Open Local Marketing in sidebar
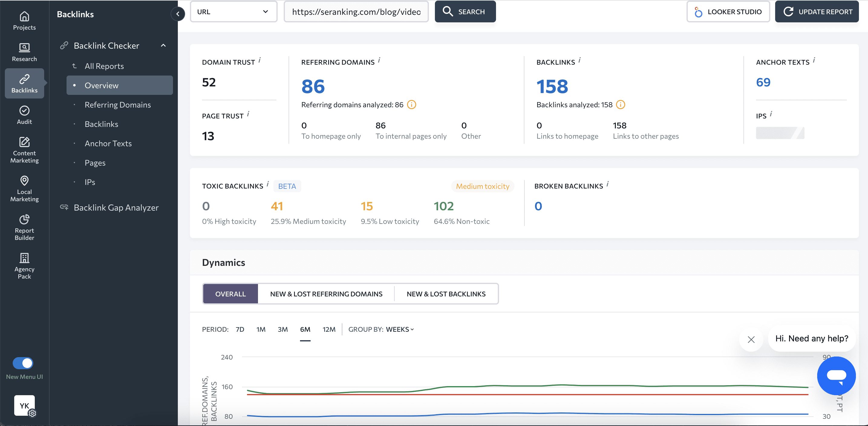 coord(24,189)
